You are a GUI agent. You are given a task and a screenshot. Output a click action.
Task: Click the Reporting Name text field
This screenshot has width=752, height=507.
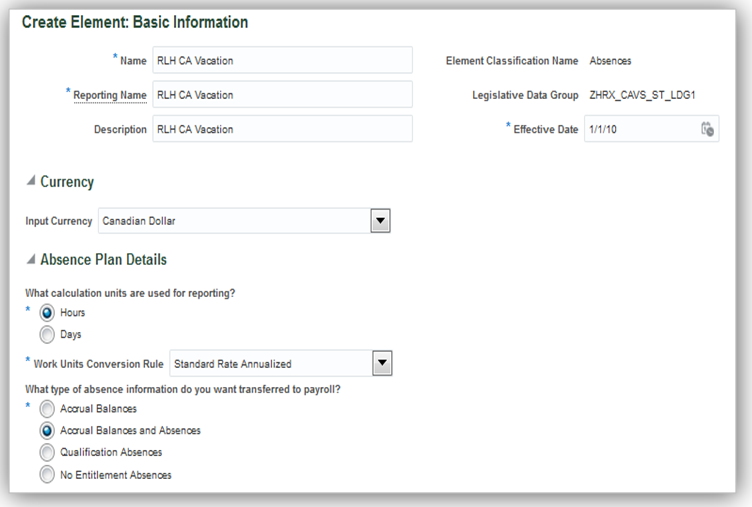tap(282, 95)
